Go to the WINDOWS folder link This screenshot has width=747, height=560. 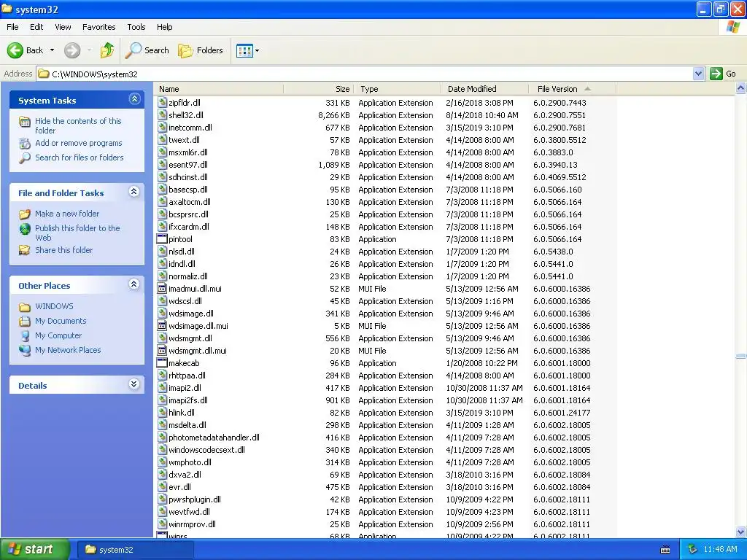pos(54,306)
